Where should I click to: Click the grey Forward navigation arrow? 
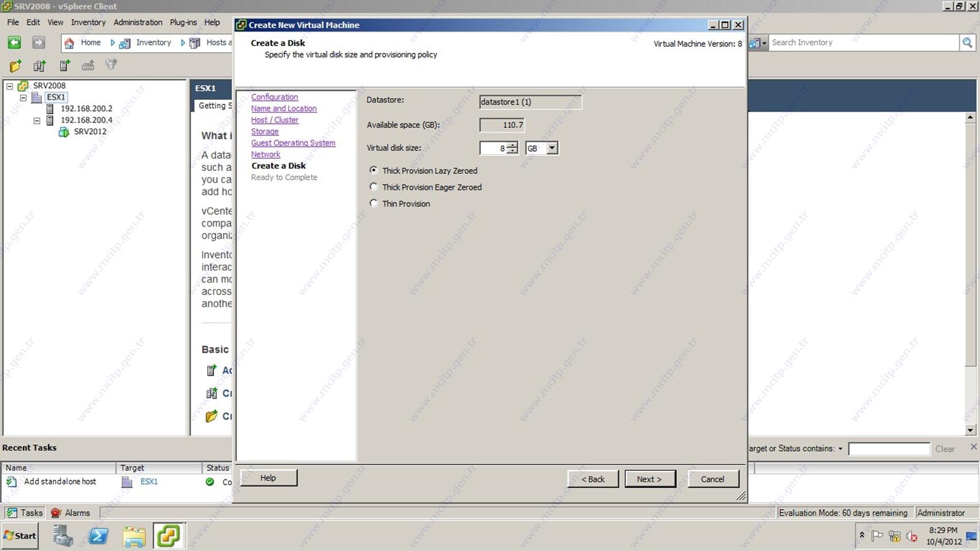[x=38, y=42]
